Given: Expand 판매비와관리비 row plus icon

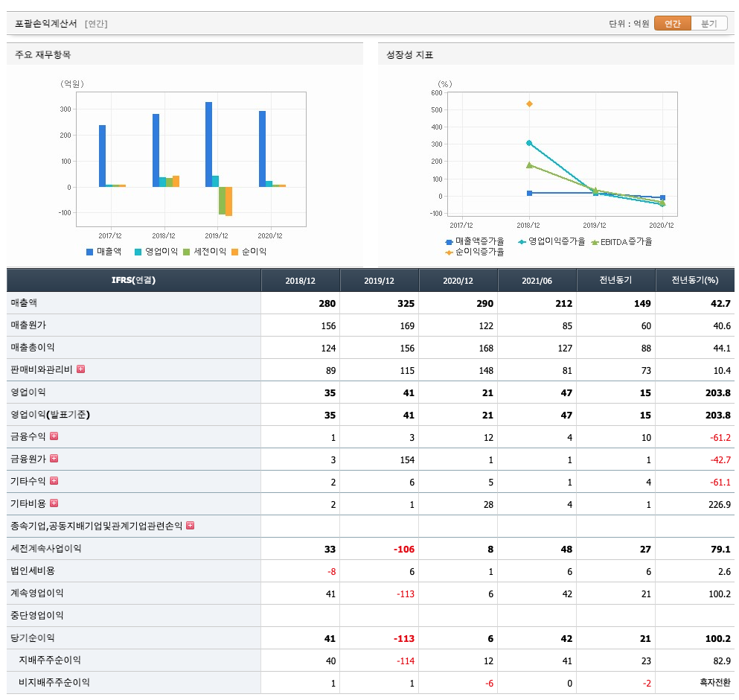Looking at the screenshot, I should pyautogui.click(x=81, y=369).
